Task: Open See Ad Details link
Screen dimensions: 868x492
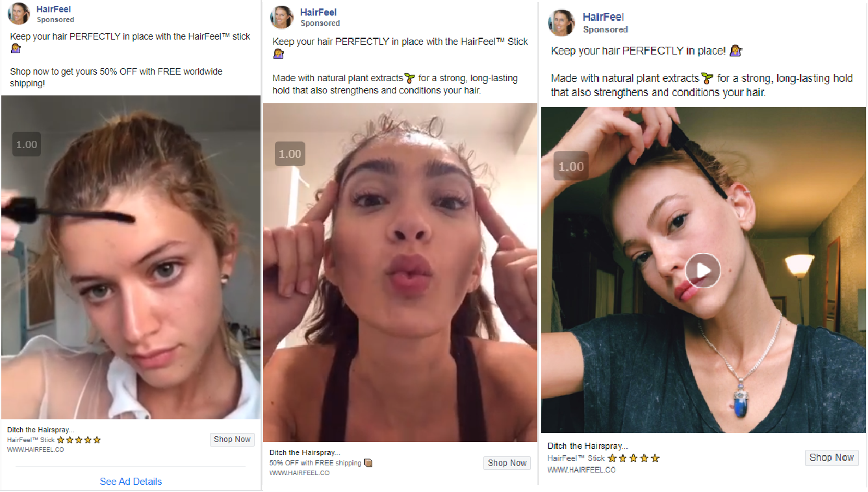Action: coord(131,482)
